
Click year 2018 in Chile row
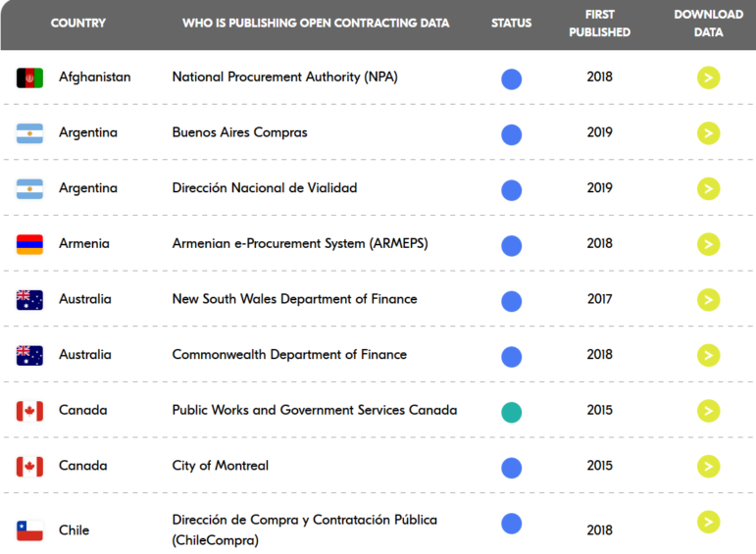599,529
